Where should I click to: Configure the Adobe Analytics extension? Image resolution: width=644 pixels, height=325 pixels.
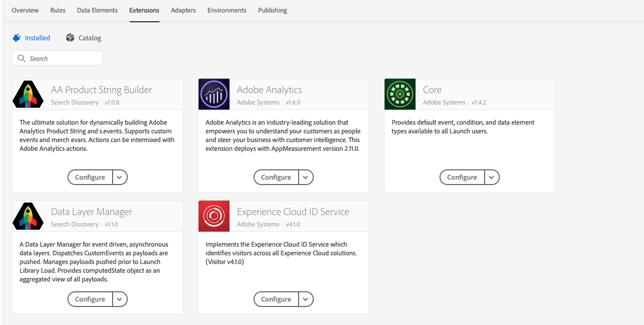pyautogui.click(x=276, y=177)
